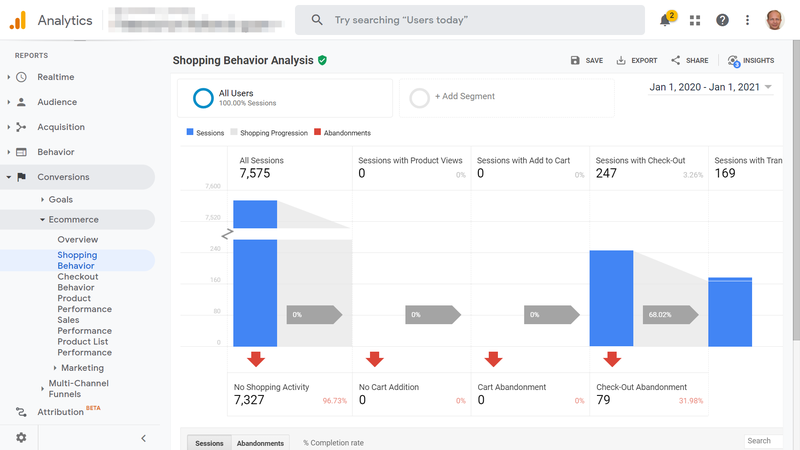Click the green verified shield icon
This screenshot has width=800, height=450.
(x=322, y=60)
